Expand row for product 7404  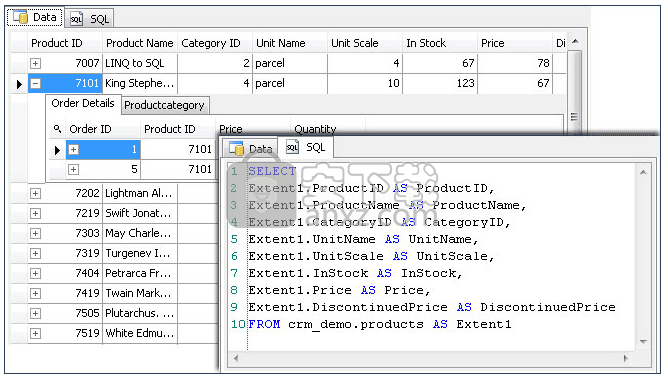(x=35, y=273)
